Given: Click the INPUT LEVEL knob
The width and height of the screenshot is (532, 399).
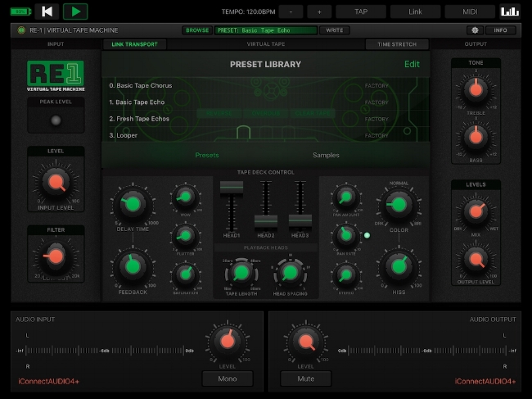Looking at the screenshot, I should pos(56,183).
